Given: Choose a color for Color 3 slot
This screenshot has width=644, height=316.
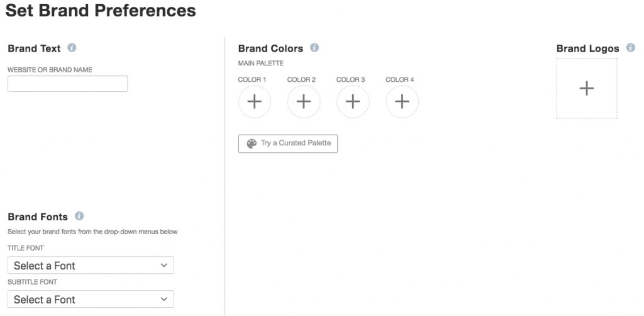Looking at the screenshot, I should (x=353, y=101).
